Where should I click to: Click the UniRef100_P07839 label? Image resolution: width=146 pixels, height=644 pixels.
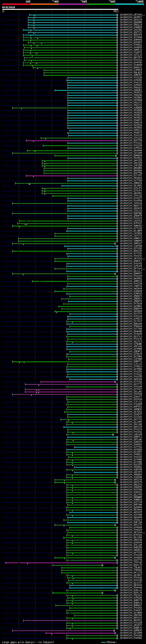click(x=131, y=304)
